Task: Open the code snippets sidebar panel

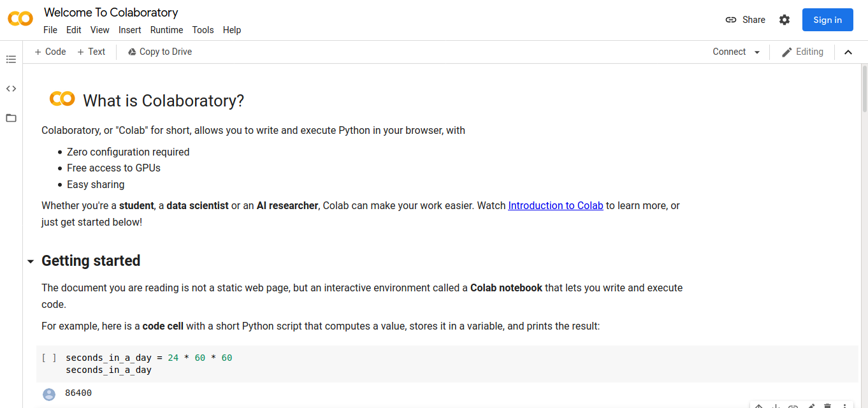Action: pyautogui.click(x=11, y=89)
